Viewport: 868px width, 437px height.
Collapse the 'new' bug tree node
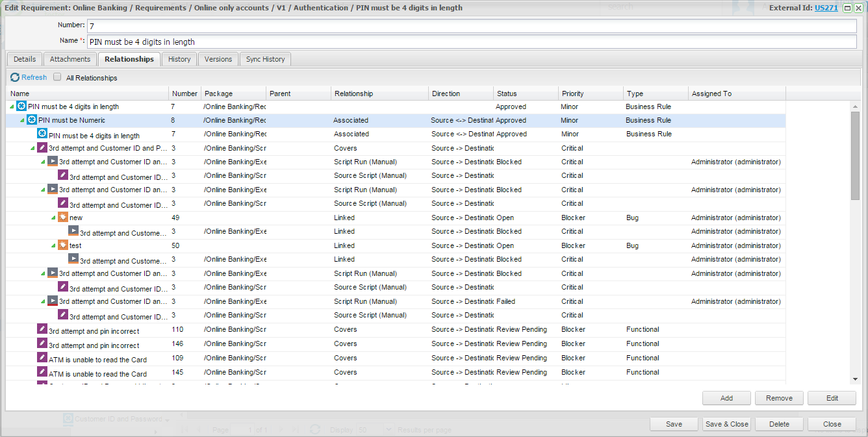pyautogui.click(x=54, y=218)
